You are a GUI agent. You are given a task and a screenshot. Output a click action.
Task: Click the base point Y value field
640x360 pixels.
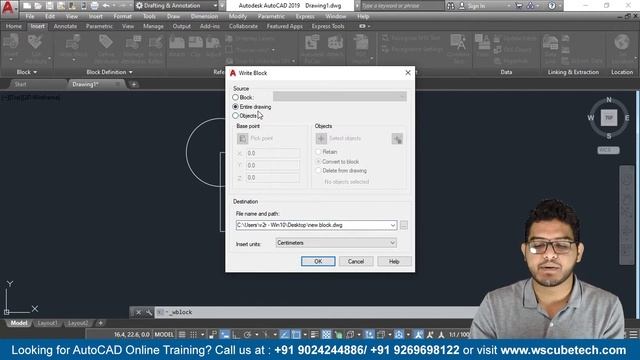tap(273, 165)
